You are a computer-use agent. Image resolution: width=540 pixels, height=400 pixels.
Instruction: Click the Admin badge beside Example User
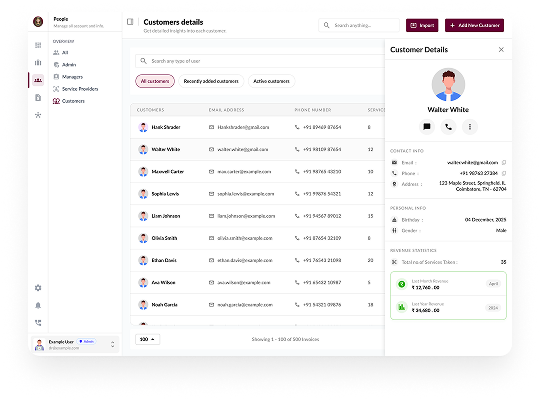point(86,341)
